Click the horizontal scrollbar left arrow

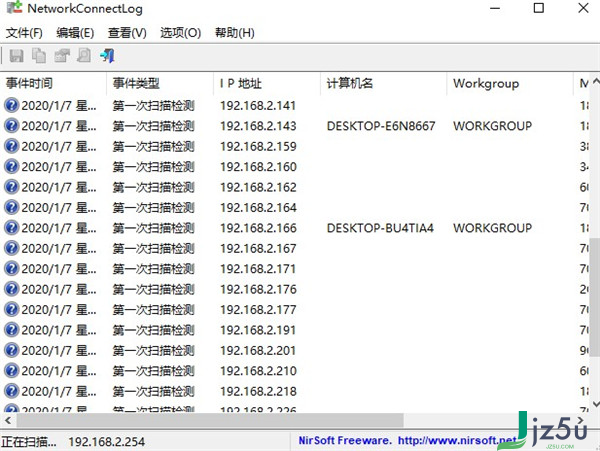(8, 420)
